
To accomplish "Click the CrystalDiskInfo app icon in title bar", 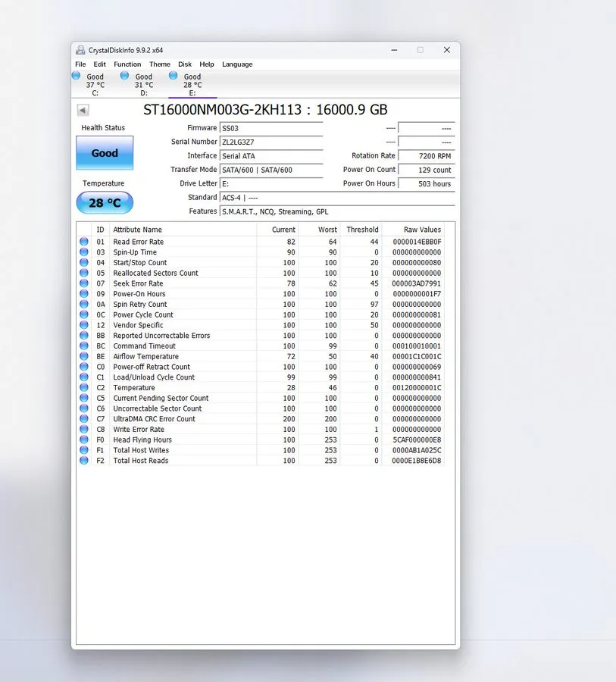I will click(80, 50).
